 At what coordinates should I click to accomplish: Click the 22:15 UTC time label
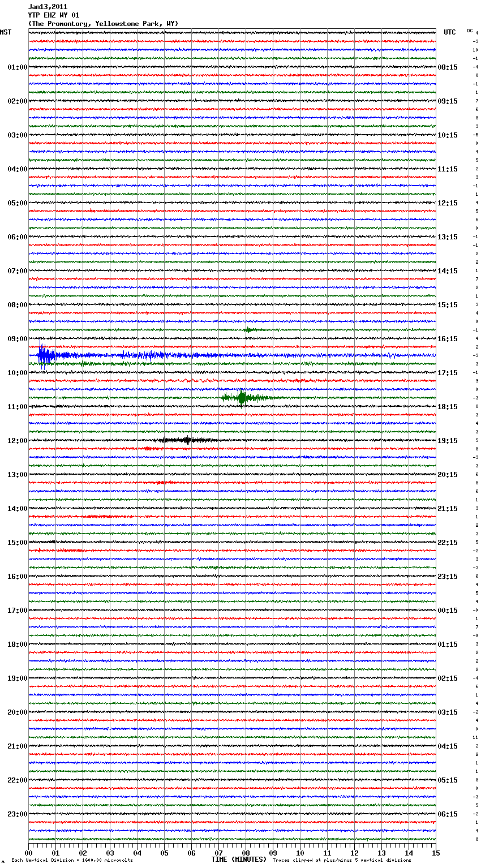click(x=448, y=543)
